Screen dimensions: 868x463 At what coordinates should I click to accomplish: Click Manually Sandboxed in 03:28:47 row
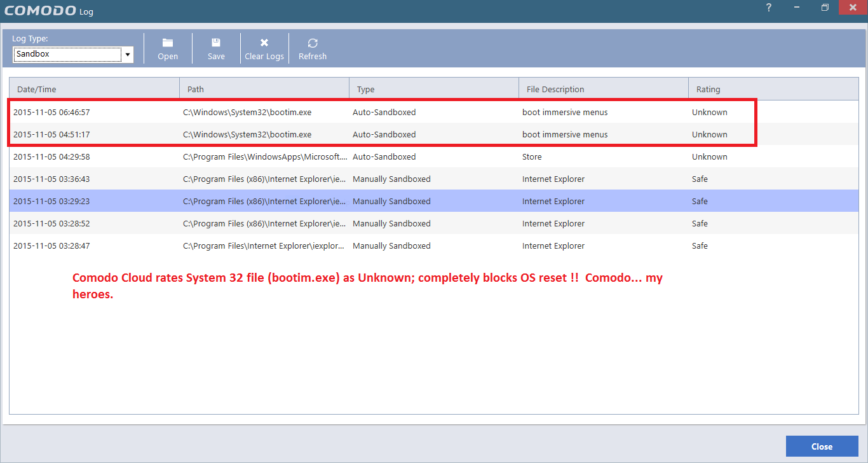click(x=391, y=246)
